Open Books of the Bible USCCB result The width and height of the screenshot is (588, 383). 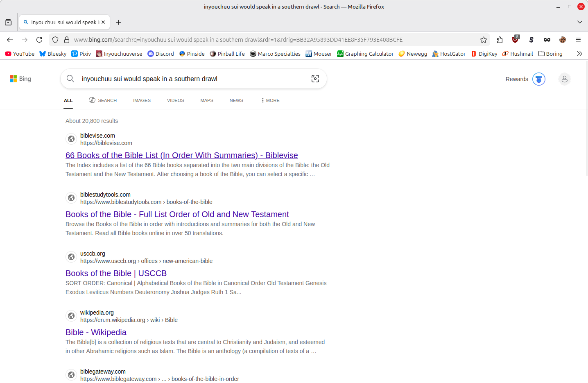(116, 273)
